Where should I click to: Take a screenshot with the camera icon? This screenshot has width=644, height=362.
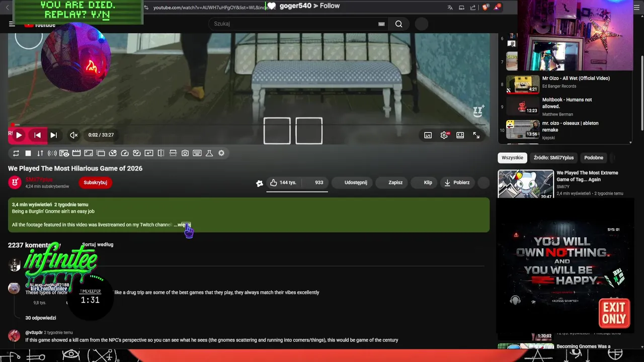[185, 153]
